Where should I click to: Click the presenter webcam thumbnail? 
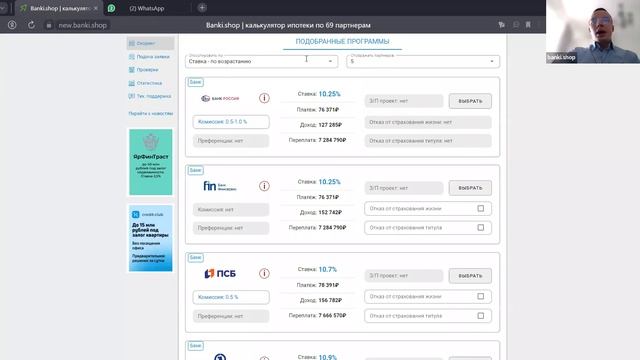[593, 31]
